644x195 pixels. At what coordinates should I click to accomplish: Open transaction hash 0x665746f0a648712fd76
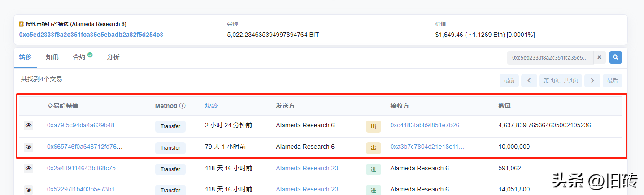click(84, 147)
